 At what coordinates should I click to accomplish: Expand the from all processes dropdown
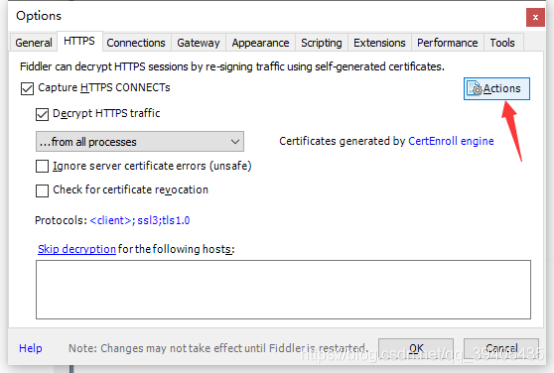point(140,142)
